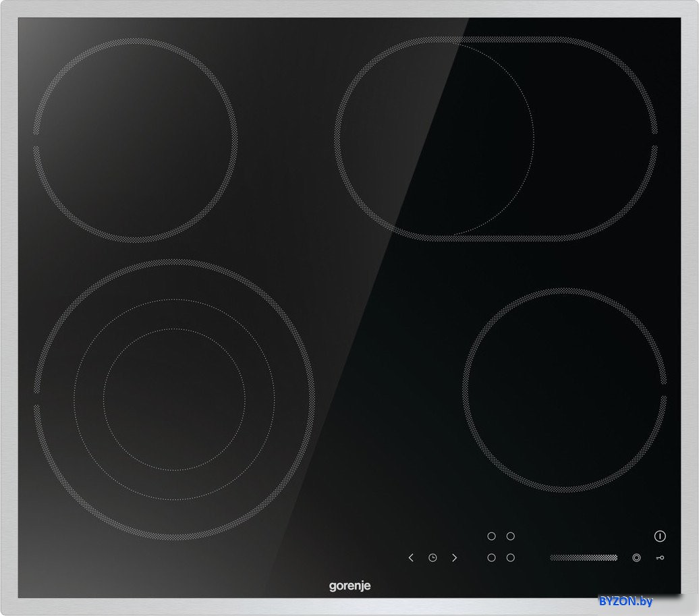Tap the power on/off touch key

tap(660, 536)
